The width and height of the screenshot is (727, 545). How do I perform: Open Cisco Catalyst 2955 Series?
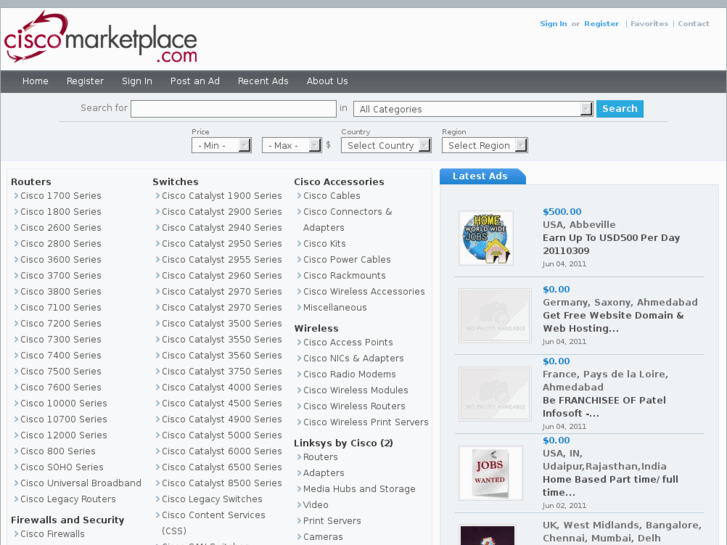222,260
